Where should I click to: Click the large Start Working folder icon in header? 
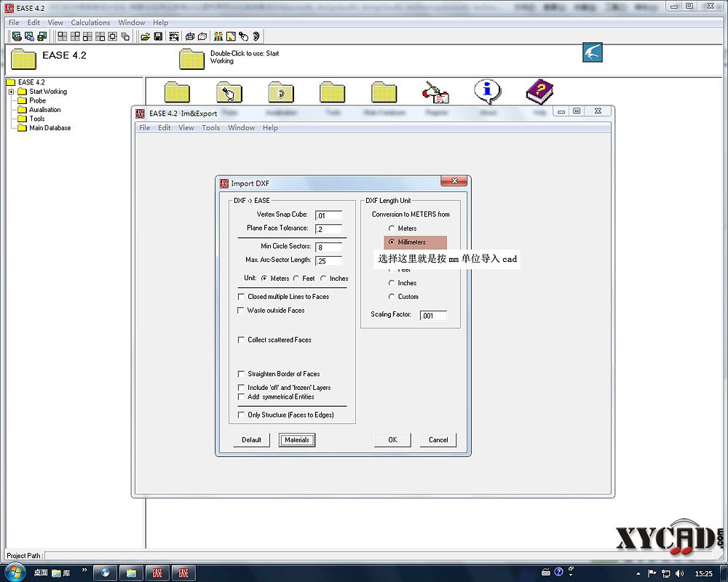pos(191,59)
